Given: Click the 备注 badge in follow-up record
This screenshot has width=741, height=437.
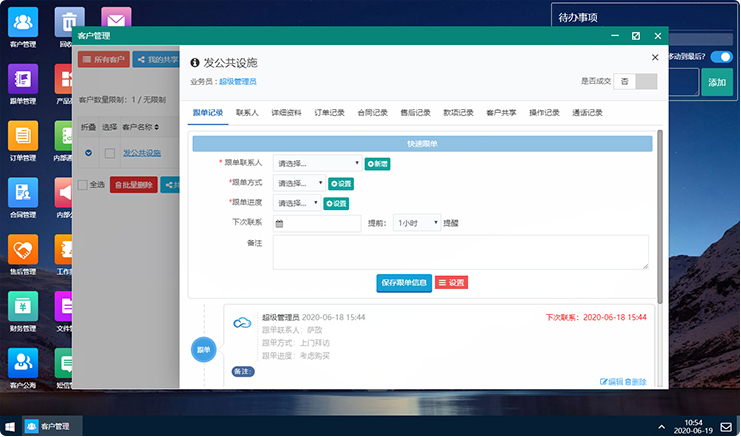Looking at the screenshot, I should tap(243, 371).
